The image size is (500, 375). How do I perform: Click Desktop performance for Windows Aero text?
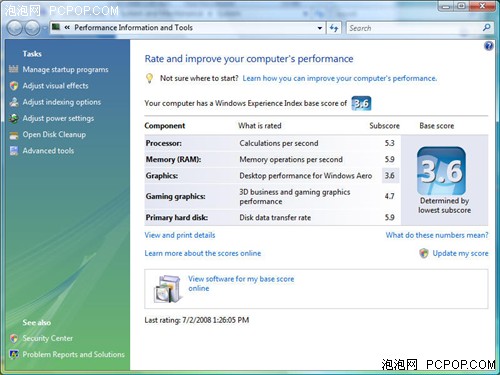click(306, 176)
